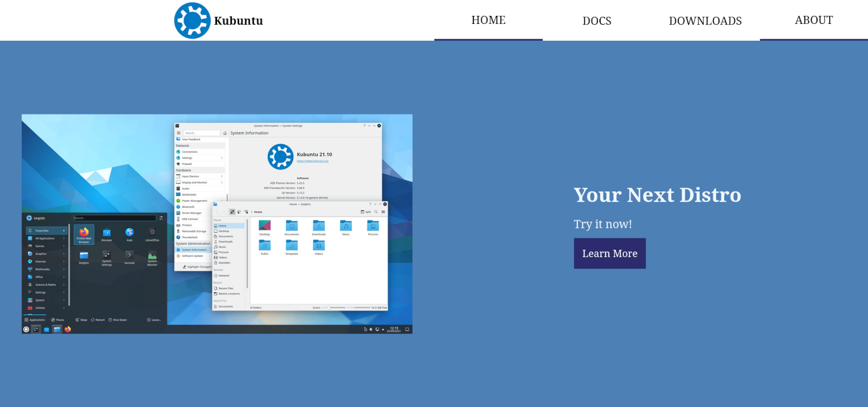Click the Kubuntu site title text
Viewport: 868px width, 407px height.
point(238,21)
